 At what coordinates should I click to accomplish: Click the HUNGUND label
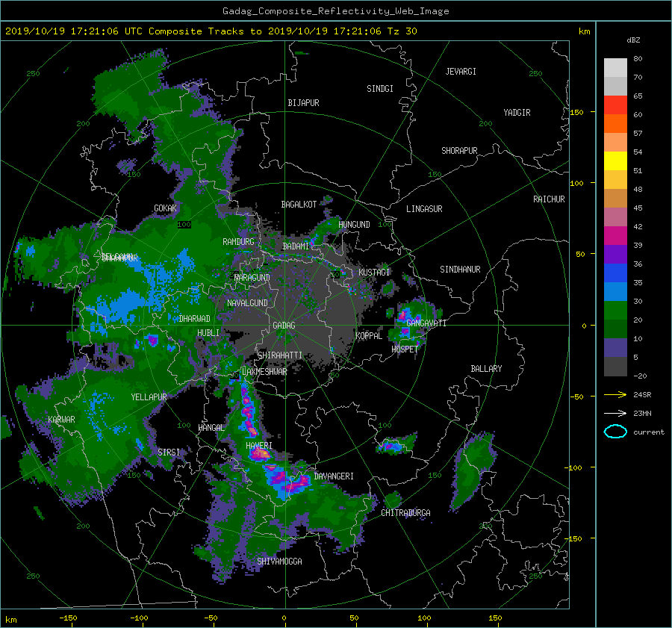click(x=354, y=225)
